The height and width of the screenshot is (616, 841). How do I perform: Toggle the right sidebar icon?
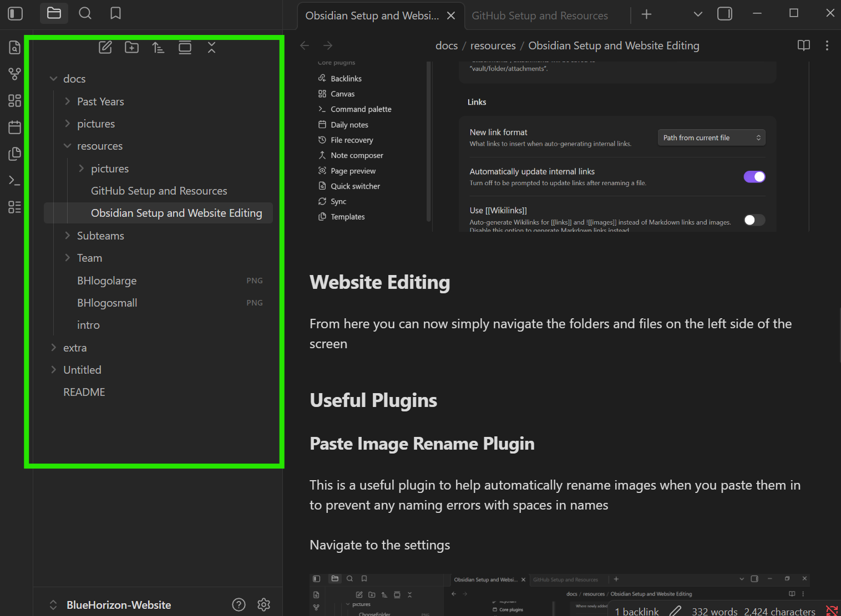tap(725, 14)
